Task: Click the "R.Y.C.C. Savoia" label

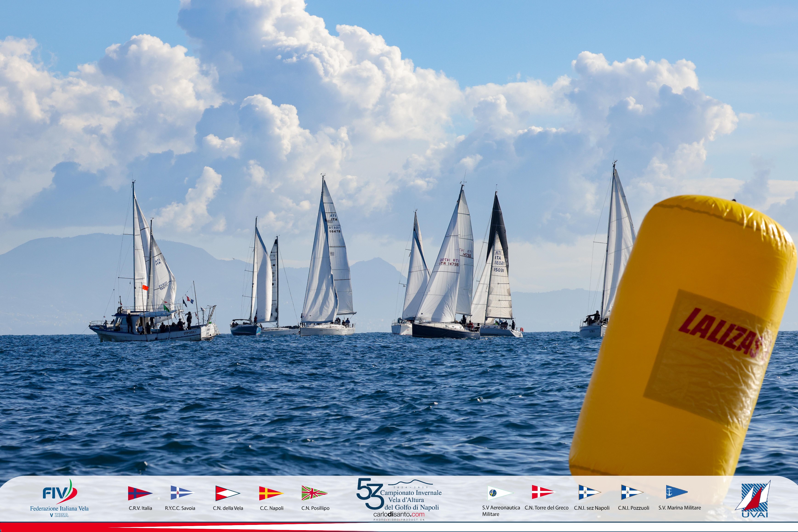Action: coord(180,508)
